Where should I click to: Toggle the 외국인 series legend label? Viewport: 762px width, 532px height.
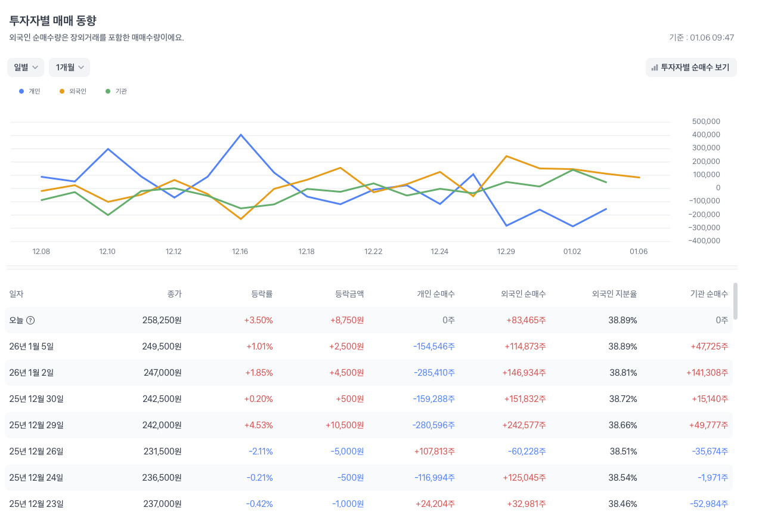78,91
